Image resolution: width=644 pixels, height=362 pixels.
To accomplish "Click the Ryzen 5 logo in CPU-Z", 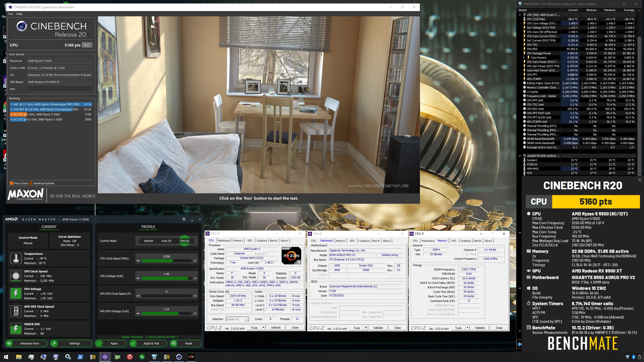I will point(291,255).
